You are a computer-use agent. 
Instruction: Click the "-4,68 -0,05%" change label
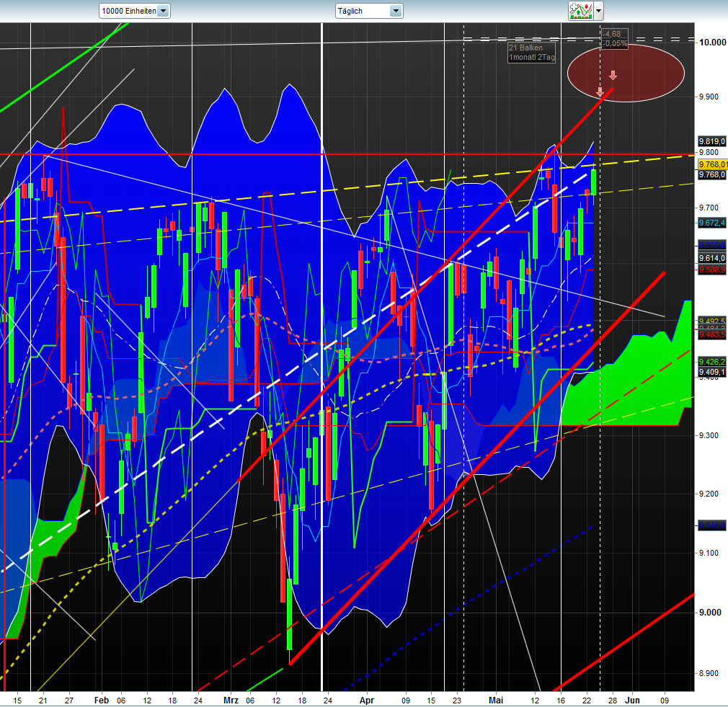coord(613,37)
